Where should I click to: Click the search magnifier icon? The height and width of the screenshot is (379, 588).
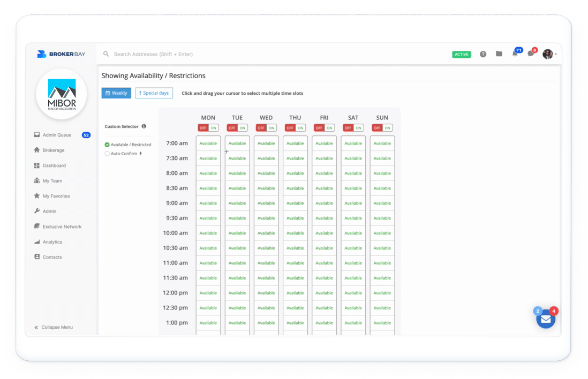tap(106, 54)
